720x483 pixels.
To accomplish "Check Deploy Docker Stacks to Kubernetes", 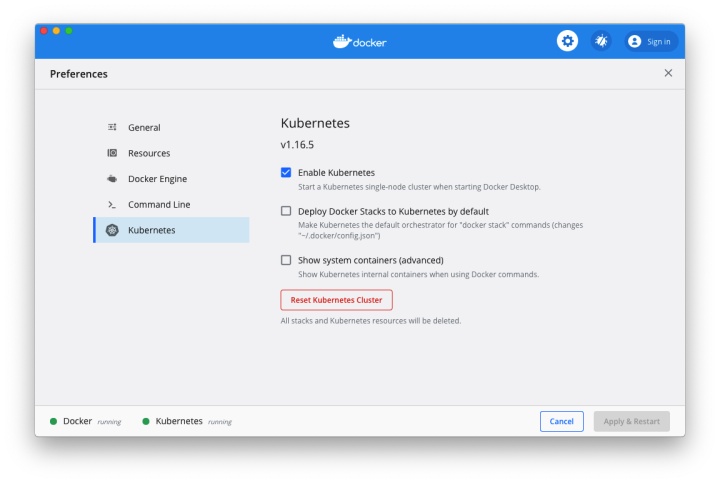I will point(286,211).
